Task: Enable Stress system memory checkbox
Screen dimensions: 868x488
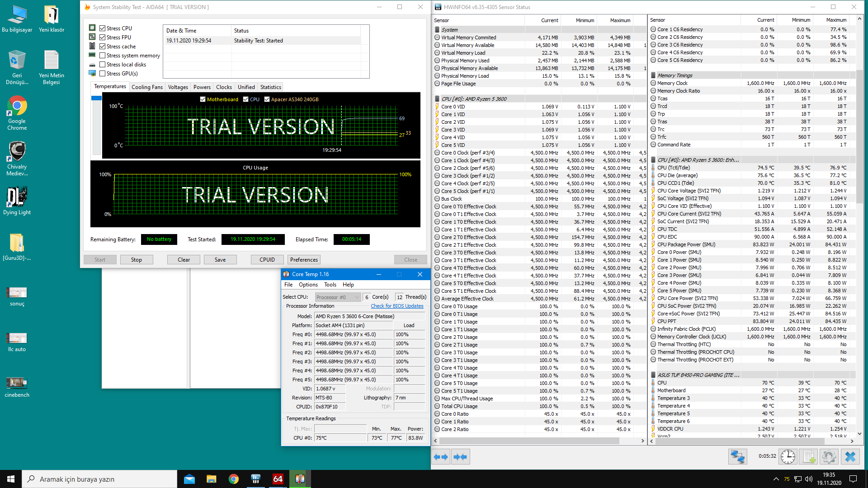Action: (x=103, y=55)
